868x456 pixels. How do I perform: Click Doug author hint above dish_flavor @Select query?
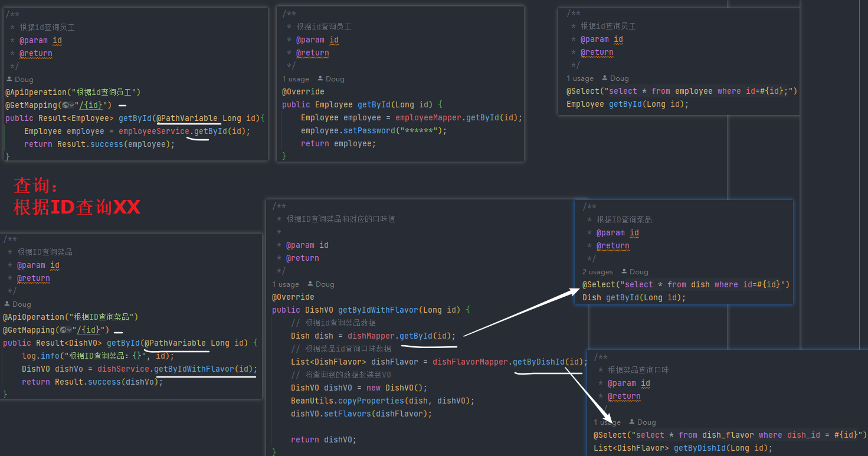coord(643,422)
